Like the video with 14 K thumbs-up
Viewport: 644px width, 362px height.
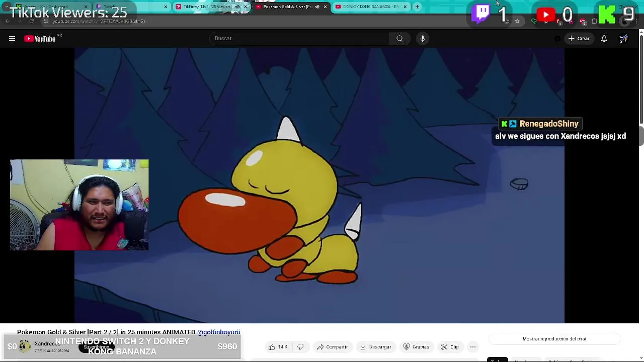[x=278, y=347]
